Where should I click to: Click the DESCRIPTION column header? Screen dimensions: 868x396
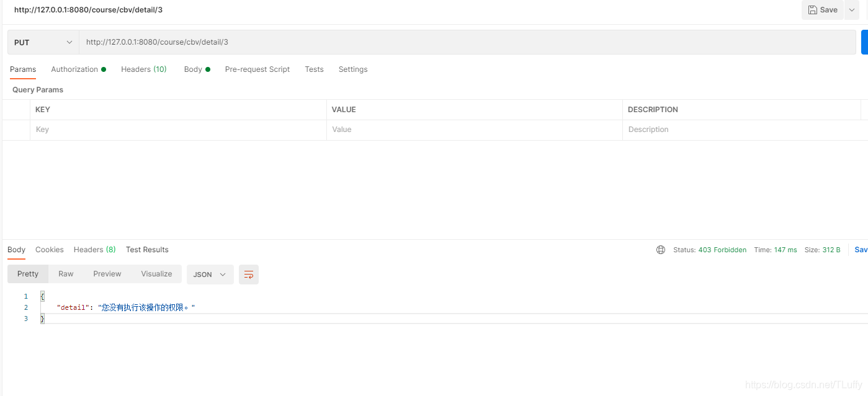(x=653, y=110)
